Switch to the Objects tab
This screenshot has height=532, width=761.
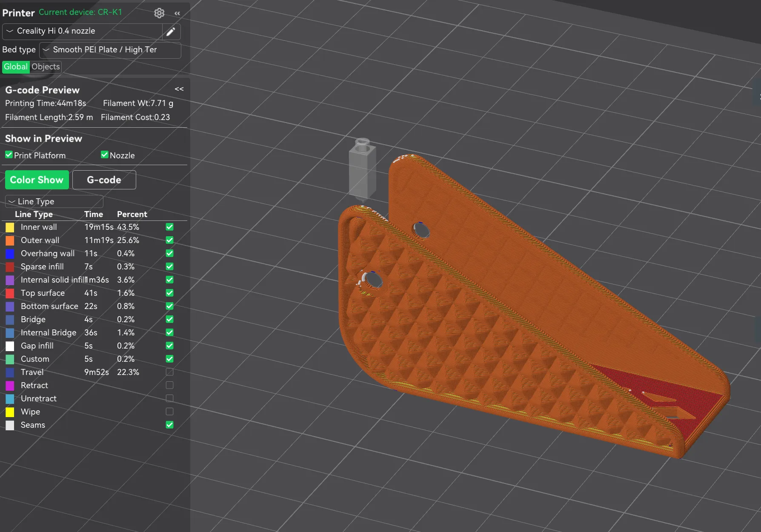click(46, 67)
